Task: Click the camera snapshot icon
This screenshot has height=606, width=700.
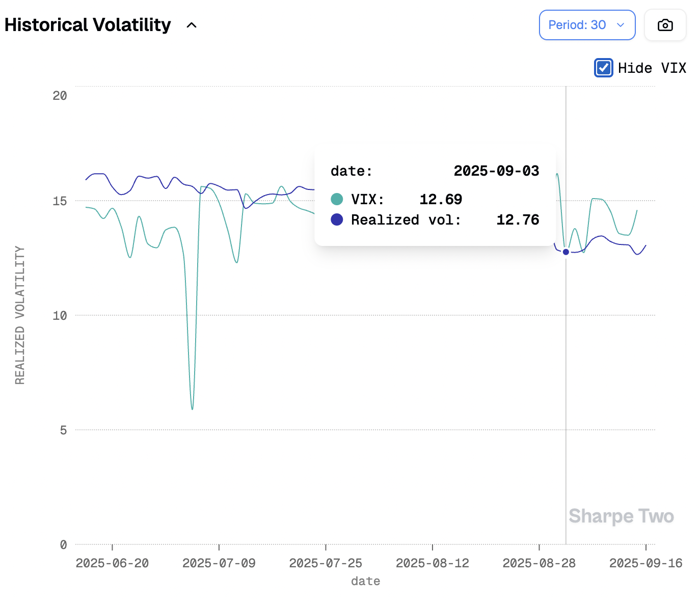Action: (x=665, y=25)
